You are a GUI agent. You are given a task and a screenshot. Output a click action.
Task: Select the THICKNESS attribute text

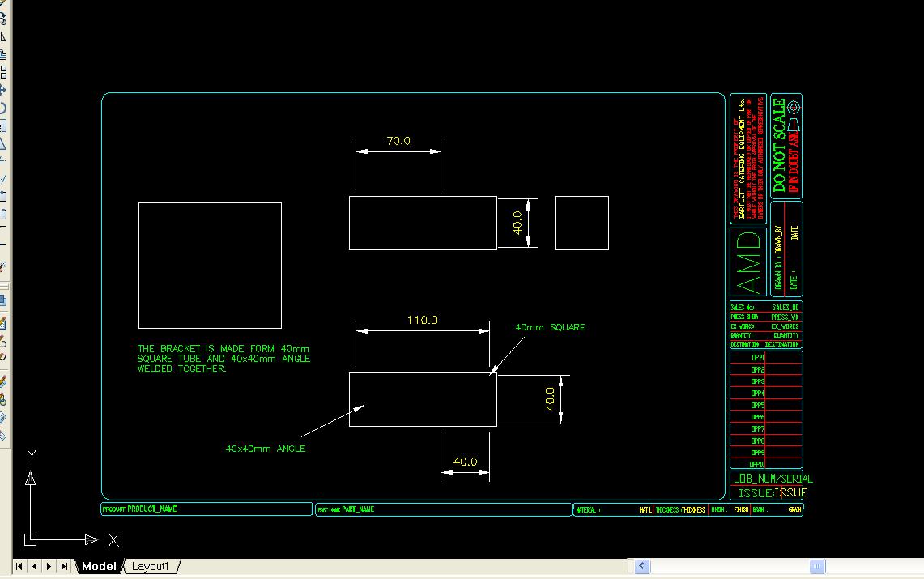pos(693,510)
